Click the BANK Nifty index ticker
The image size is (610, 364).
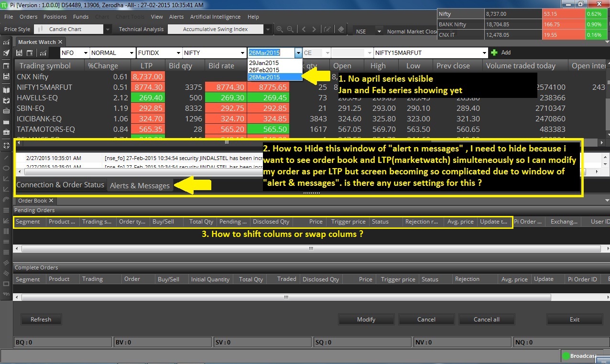(523, 24)
